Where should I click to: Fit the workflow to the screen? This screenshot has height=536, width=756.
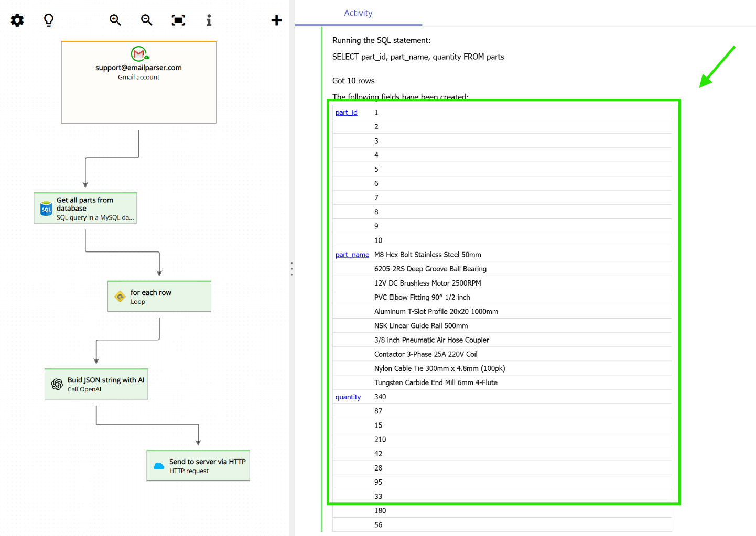click(x=178, y=20)
